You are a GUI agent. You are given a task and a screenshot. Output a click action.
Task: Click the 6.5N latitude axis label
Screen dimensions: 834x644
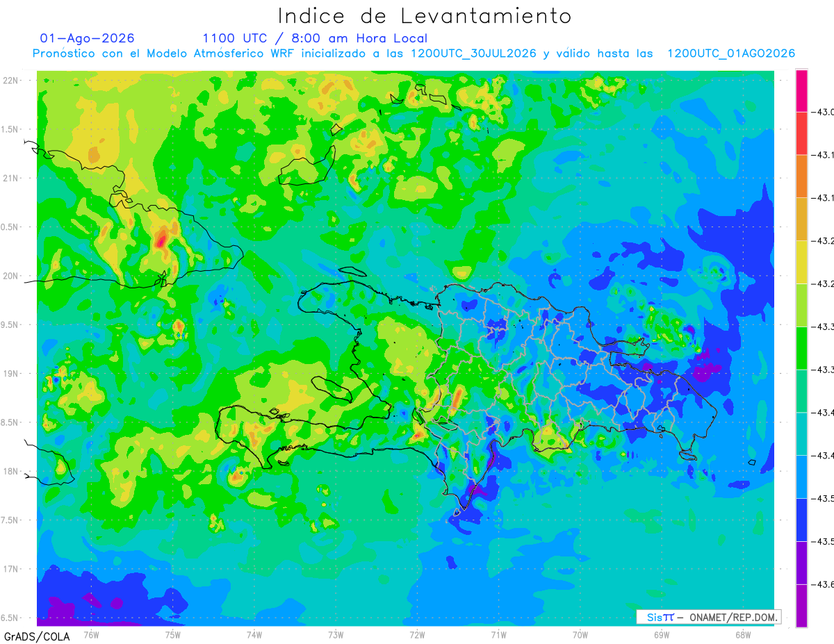(x=10, y=618)
